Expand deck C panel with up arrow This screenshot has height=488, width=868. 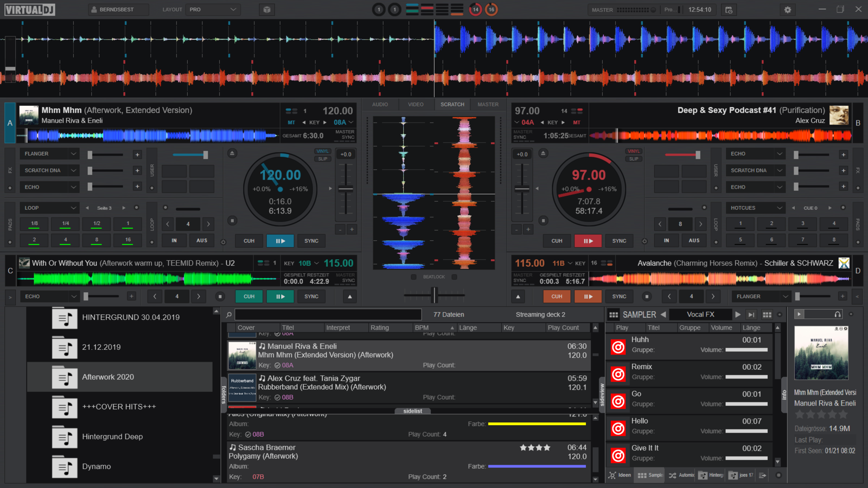[350, 297]
